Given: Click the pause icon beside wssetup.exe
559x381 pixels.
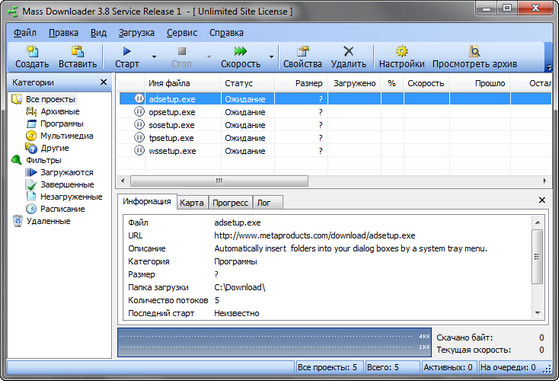Looking at the screenshot, I should pyautogui.click(x=139, y=151).
